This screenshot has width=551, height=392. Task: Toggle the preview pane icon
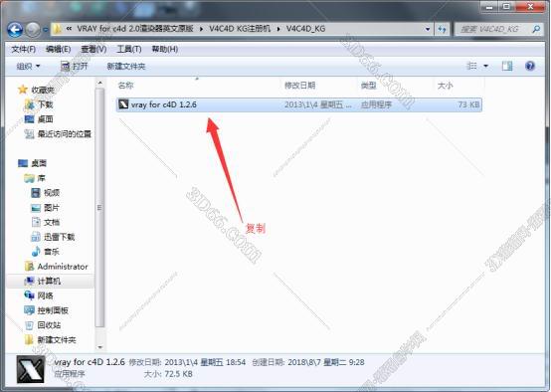[506, 66]
